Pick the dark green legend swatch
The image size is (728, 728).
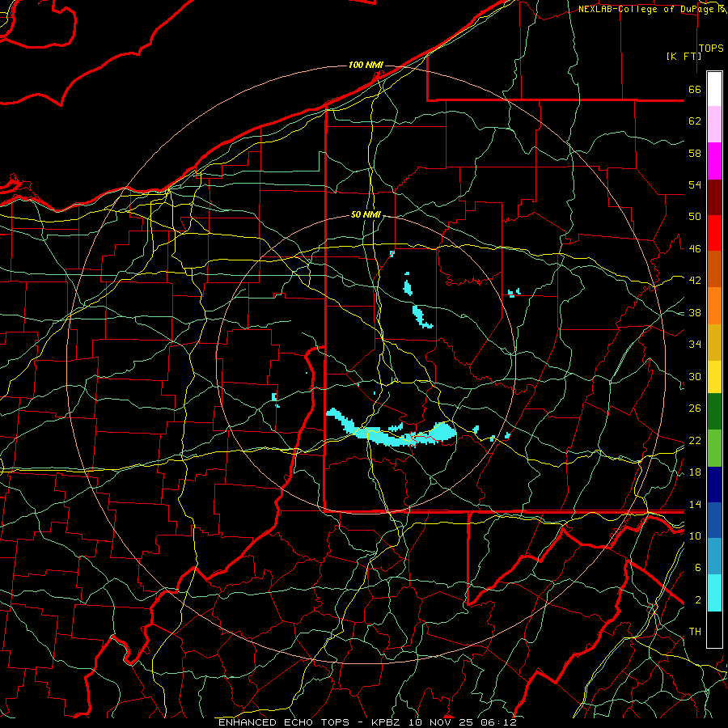click(714, 412)
